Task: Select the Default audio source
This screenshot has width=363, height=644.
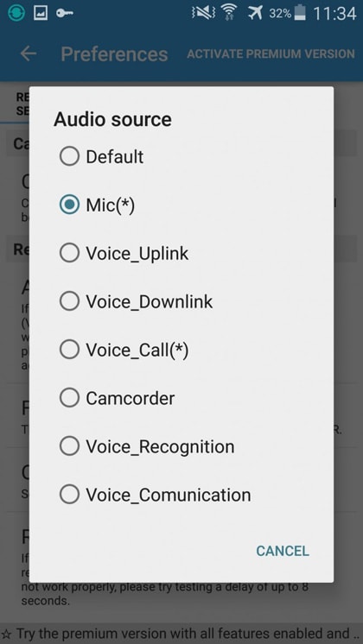Action: click(181, 156)
